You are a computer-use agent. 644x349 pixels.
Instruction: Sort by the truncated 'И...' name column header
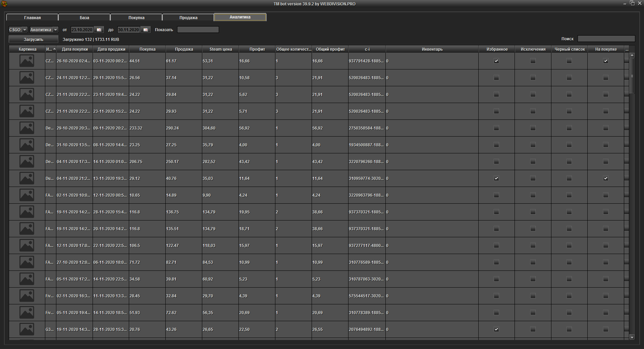point(50,49)
